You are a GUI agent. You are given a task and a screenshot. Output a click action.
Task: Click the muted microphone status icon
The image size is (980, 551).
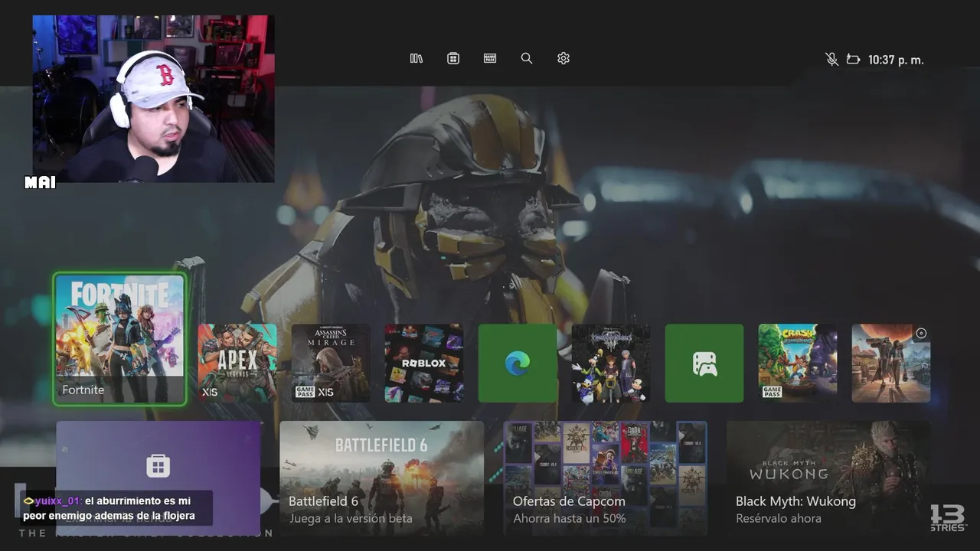point(831,59)
